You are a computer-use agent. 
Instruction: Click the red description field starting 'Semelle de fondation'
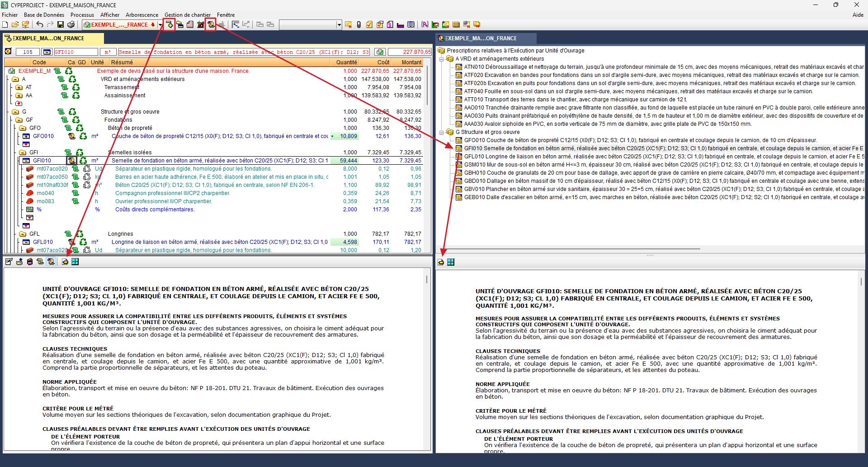[x=244, y=52]
